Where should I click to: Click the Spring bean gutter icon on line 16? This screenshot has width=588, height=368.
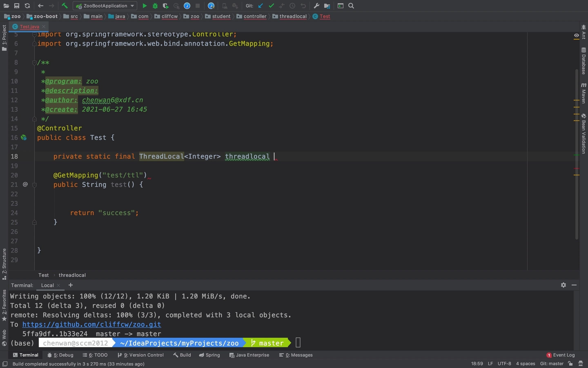[x=24, y=138]
